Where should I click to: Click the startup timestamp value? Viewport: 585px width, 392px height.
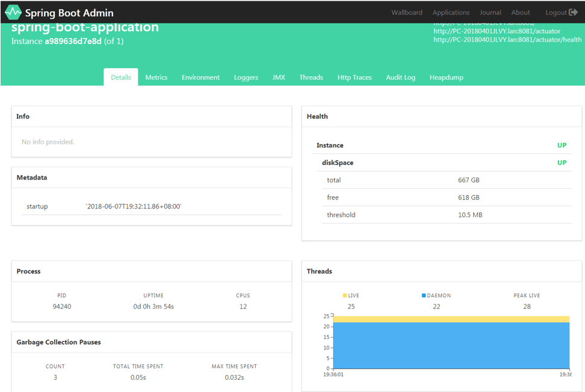tap(134, 206)
